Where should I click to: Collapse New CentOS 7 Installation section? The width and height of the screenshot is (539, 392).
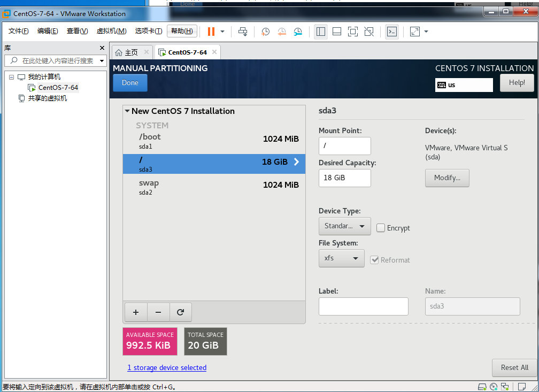tap(127, 111)
